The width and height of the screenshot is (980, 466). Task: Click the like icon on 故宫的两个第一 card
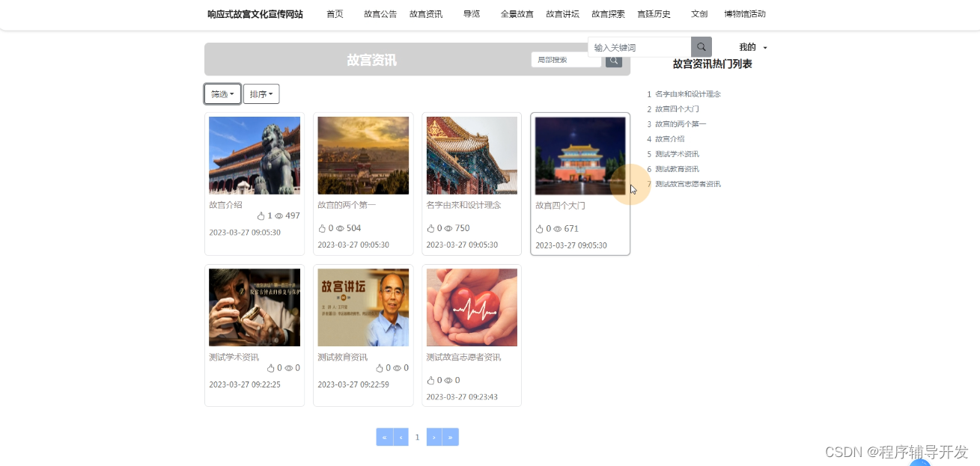point(322,229)
